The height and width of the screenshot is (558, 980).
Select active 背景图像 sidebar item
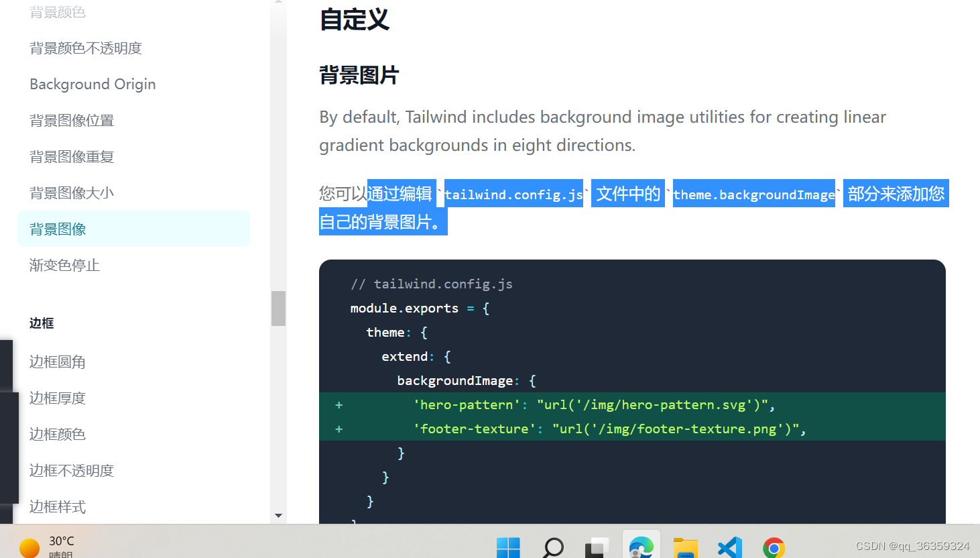(134, 229)
